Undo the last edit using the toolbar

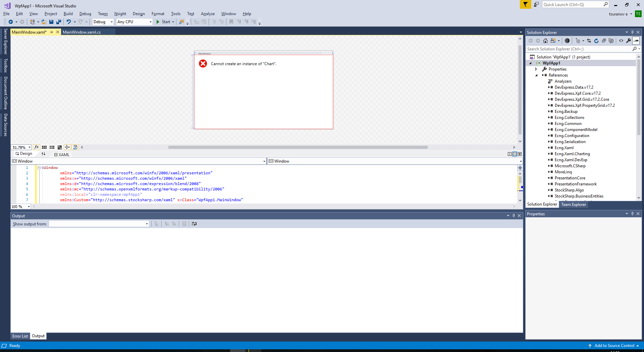click(x=69, y=22)
